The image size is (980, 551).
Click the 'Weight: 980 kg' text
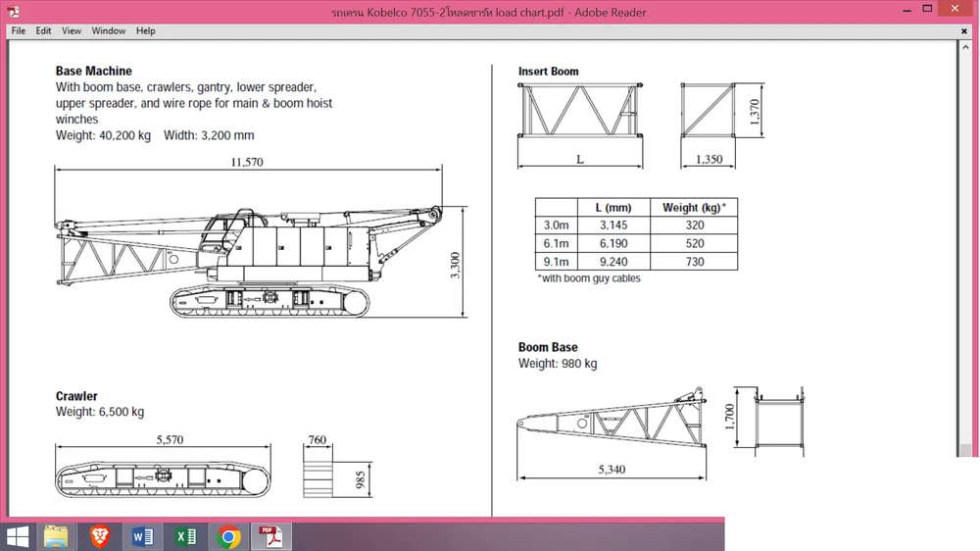coord(558,364)
